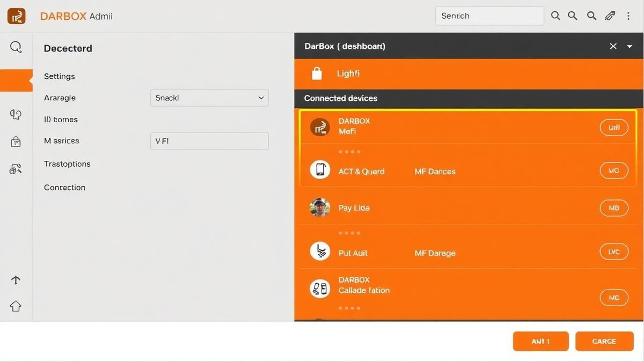644x362 pixels.
Task: Select Araragle menu entry
Action: pos(60,98)
